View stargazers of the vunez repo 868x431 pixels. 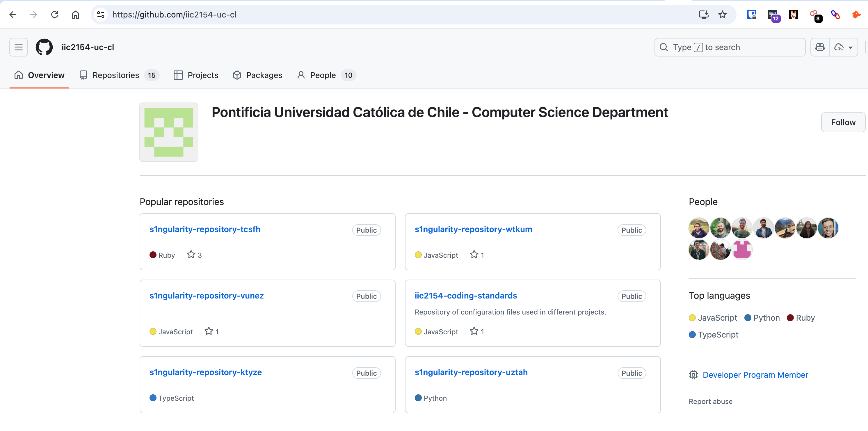coord(212,331)
